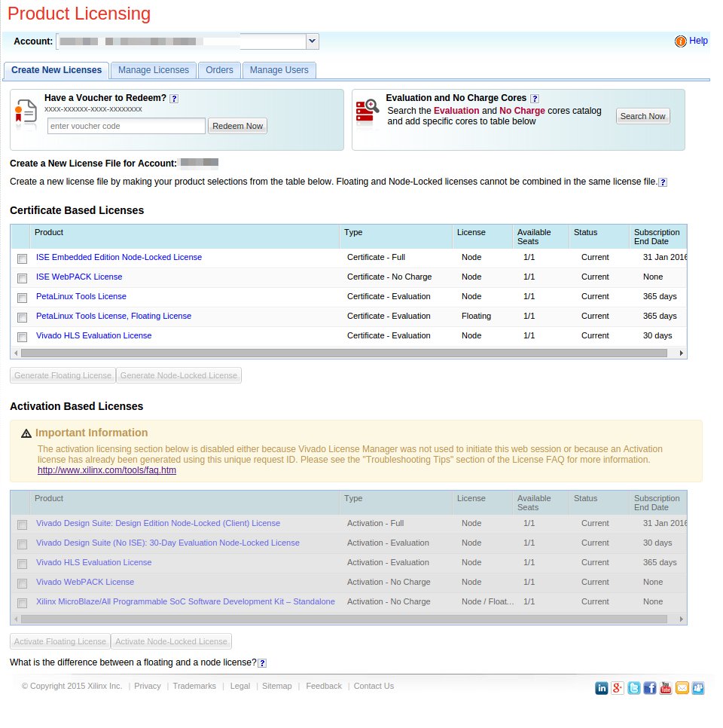The image size is (723, 728).
Task: Click the YouTube icon in footer
Action: pos(666,688)
